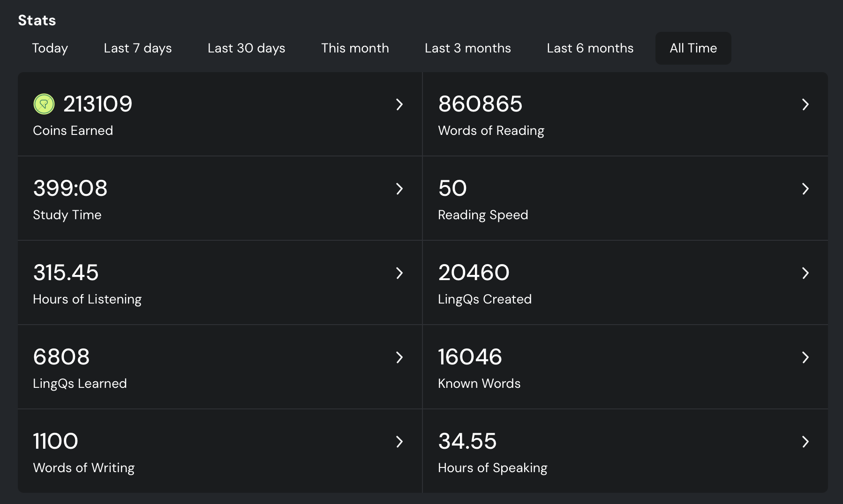
Task: Click the Stats heading
Action: [x=37, y=20]
